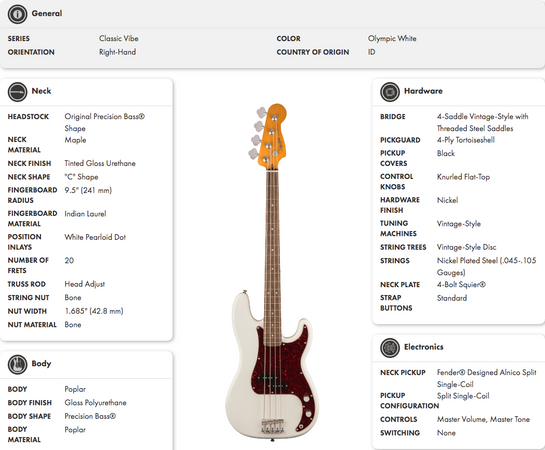Click the Neck section heading

click(x=41, y=91)
